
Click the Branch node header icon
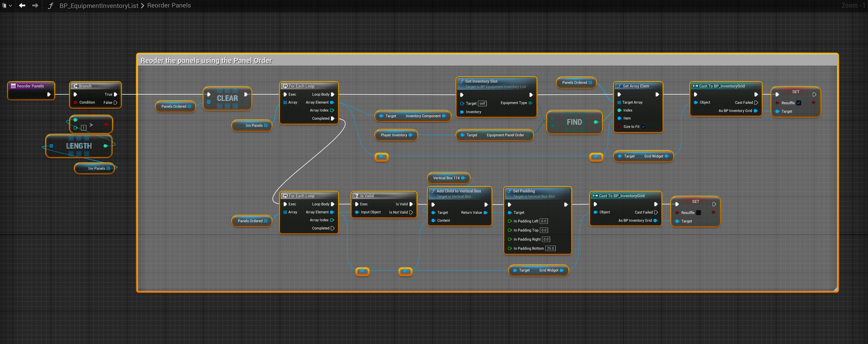[75, 86]
